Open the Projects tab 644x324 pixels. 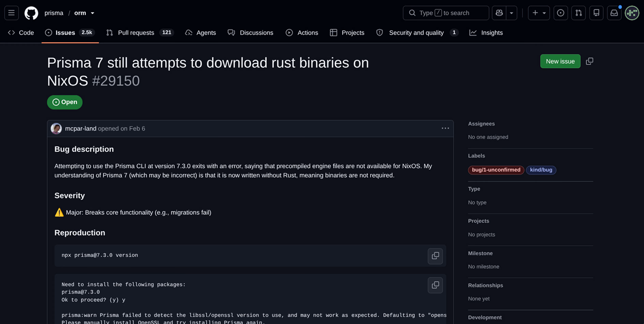click(x=347, y=33)
